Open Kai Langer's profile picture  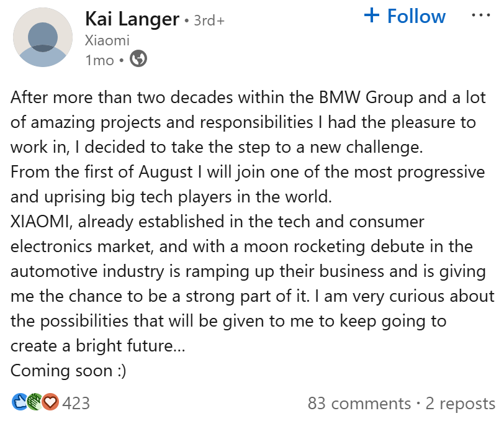point(42,38)
